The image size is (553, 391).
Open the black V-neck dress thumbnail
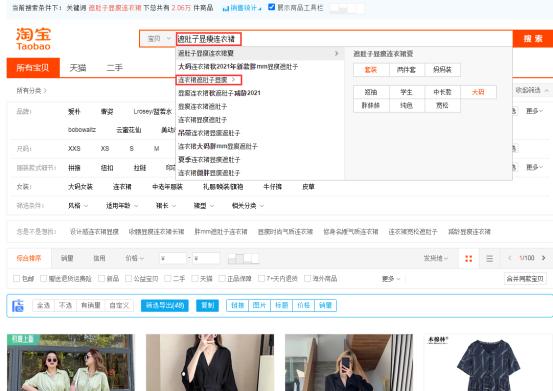[x=210, y=362]
